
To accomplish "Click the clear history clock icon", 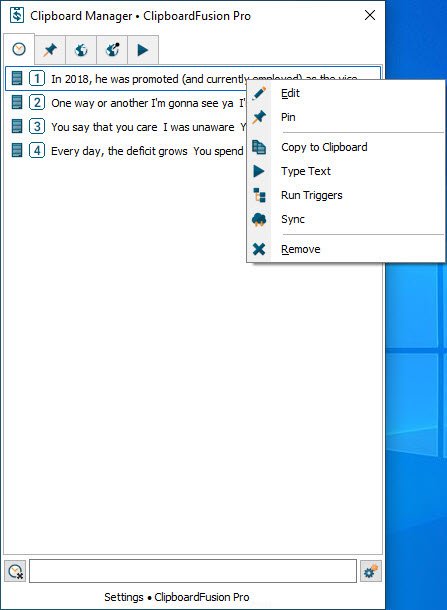I will tap(15, 571).
